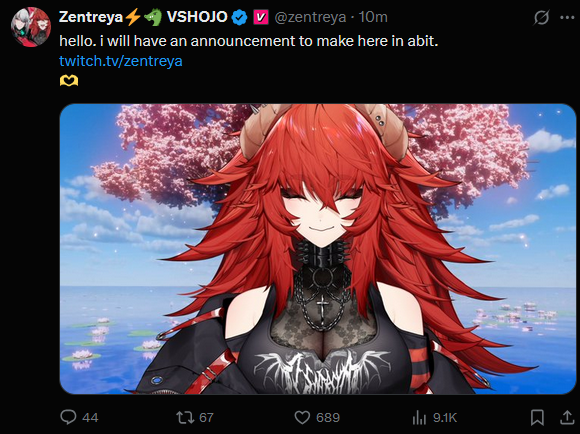Open the three-dot more options menu
This screenshot has width=580, height=434.
[567, 17]
